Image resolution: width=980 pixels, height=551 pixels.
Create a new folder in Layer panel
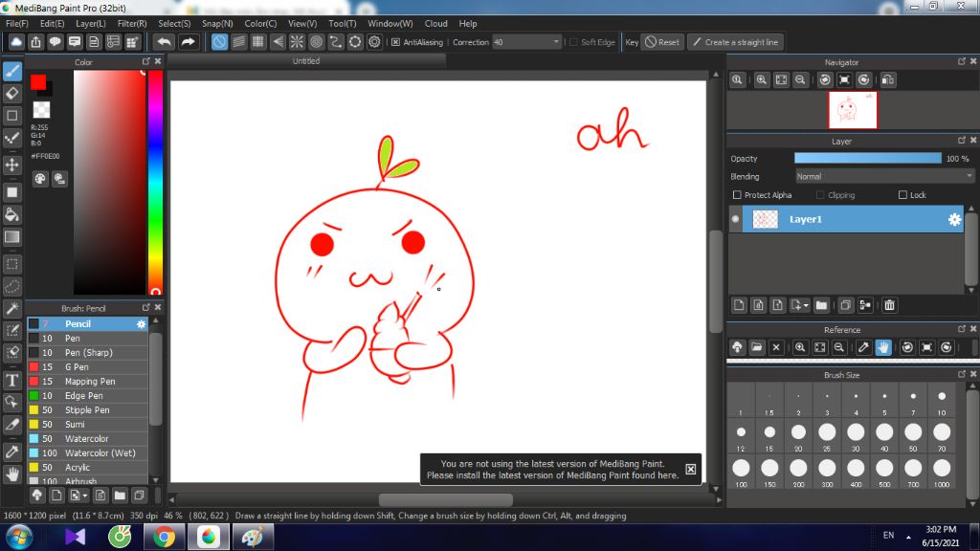[821, 305]
